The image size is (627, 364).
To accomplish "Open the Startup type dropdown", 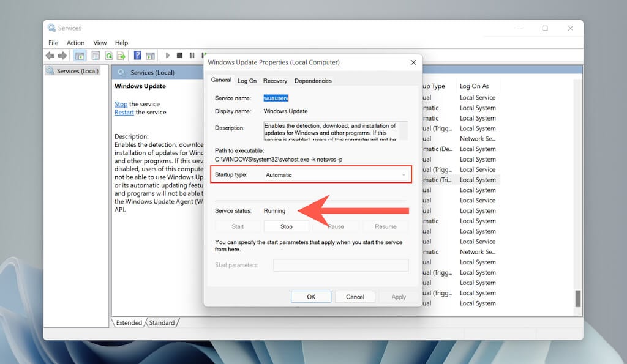I will tap(336, 174).
